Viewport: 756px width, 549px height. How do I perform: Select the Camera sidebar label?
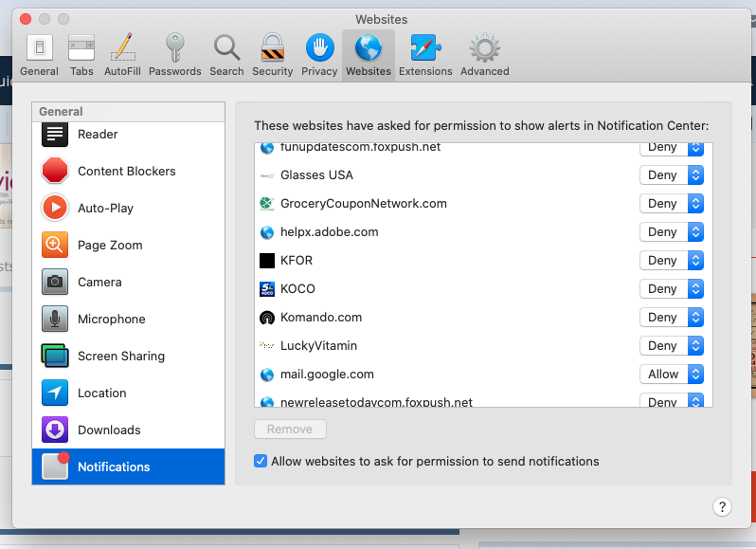(99, 283)
